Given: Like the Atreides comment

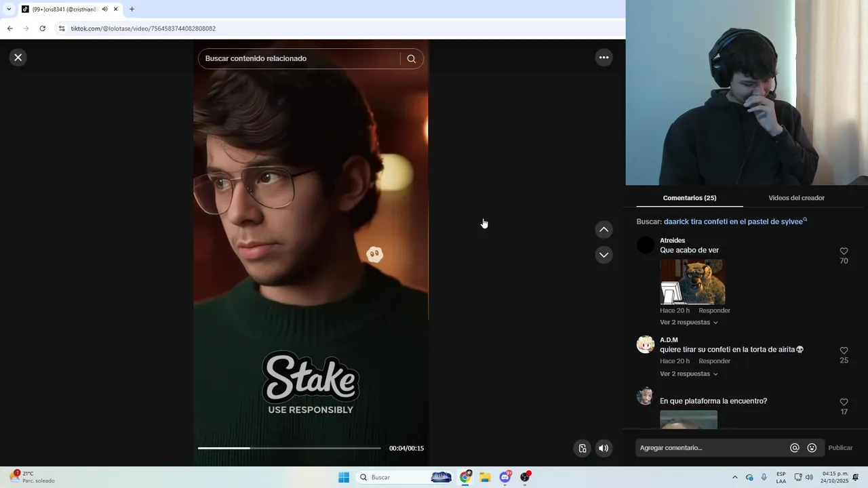Looking at the screenshot, I should [844, 251].
